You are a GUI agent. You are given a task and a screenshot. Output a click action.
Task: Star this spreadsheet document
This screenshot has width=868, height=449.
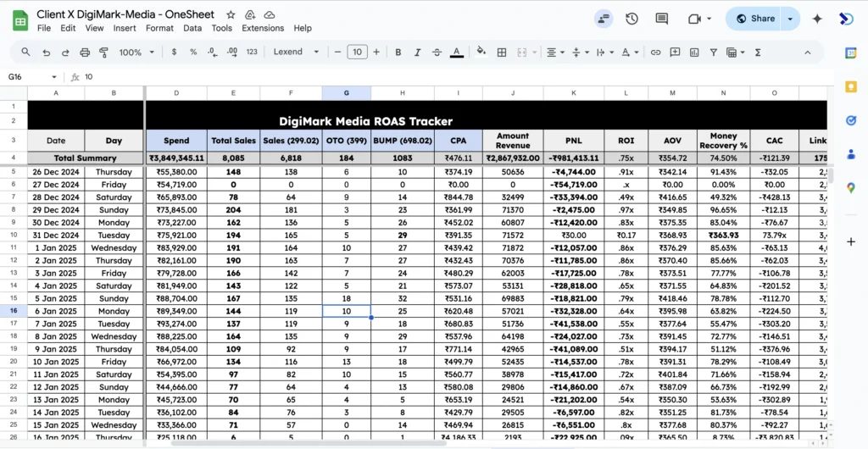[x=231, y=15]
